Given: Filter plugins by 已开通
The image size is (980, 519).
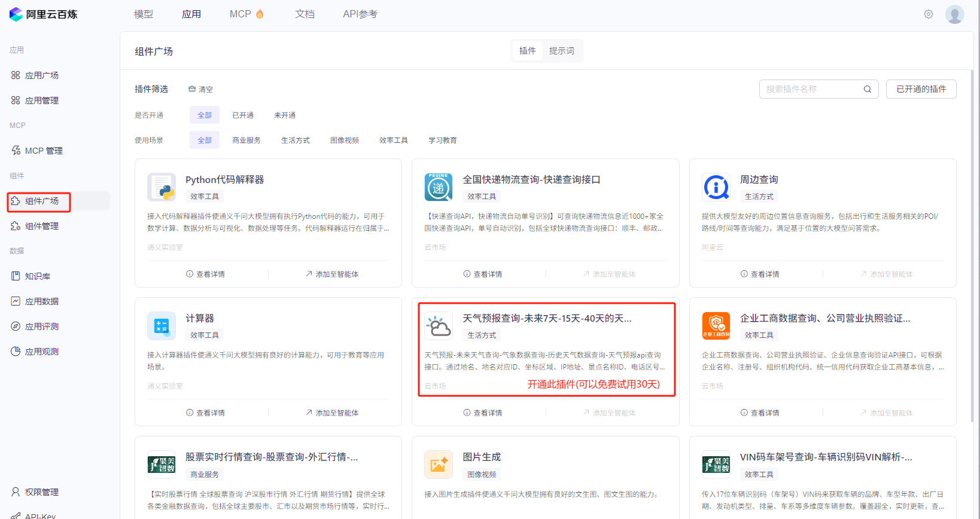Looking at the screenshot, I should 243,115.
